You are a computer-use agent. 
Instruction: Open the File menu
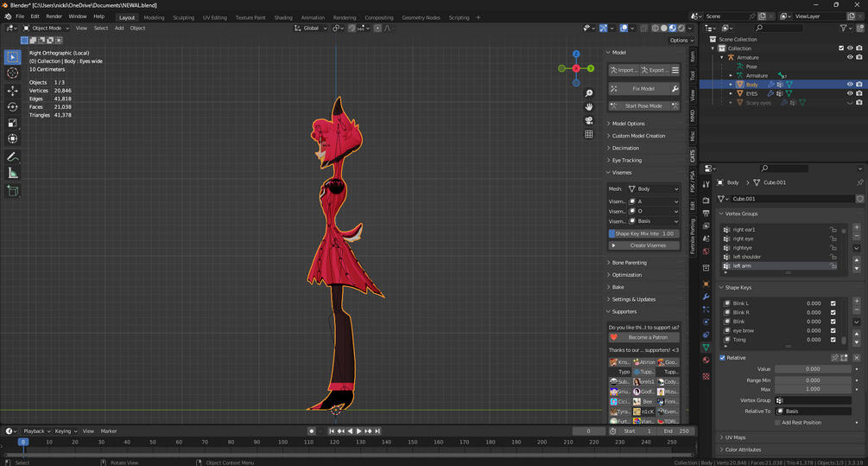pyautogui.click(x=20, y=16)
